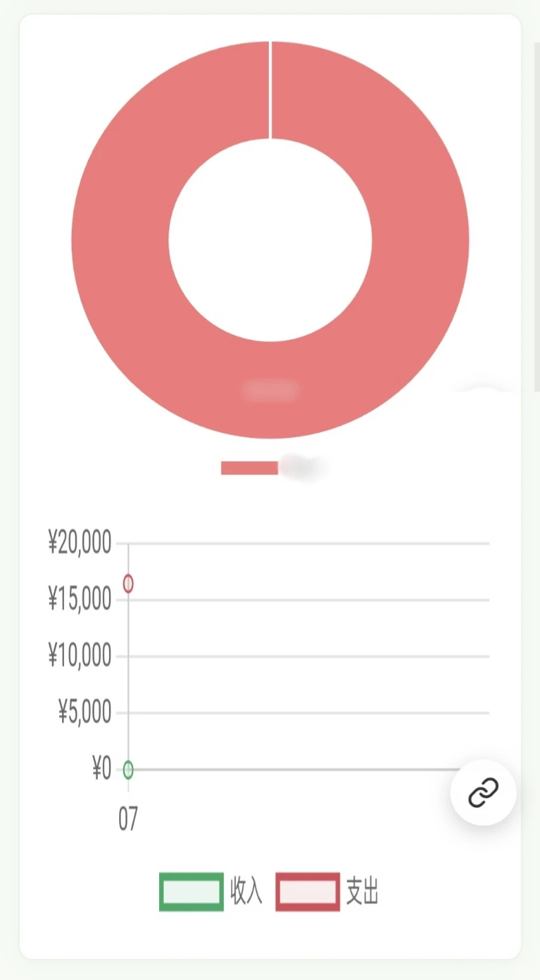Click the ¥20,000 y-axis label

point(80,543)
